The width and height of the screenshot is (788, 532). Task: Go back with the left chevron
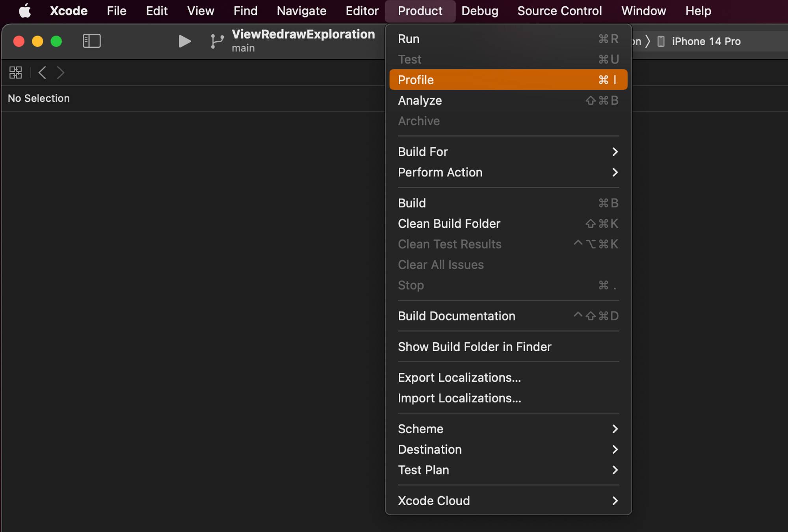[43, 72]
